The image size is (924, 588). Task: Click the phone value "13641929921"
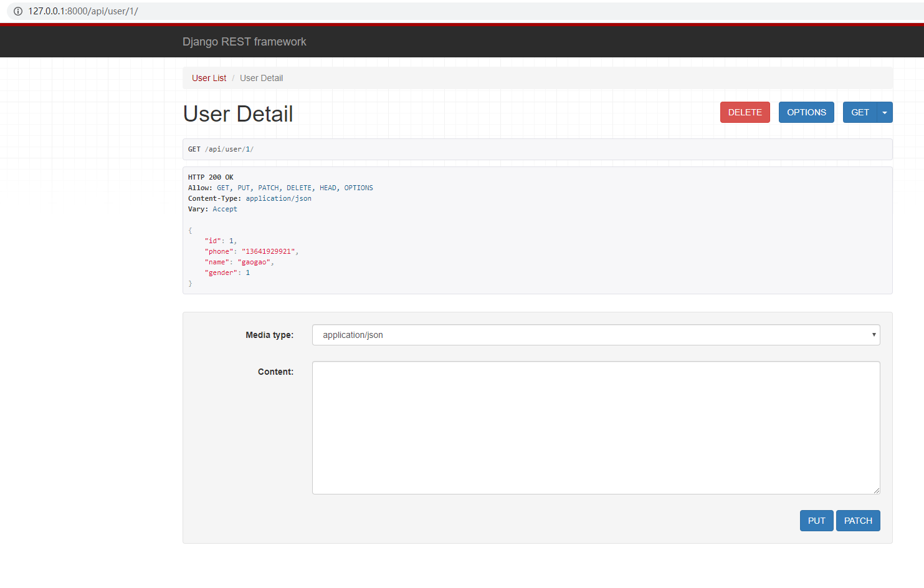click(268, 251)
